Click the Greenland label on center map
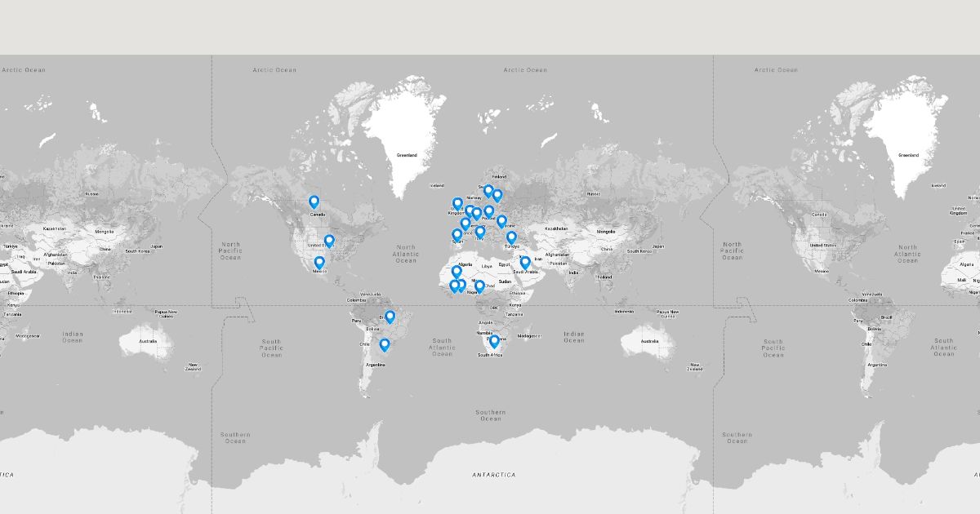Viewport: 980px width, 514px height. 407,155
